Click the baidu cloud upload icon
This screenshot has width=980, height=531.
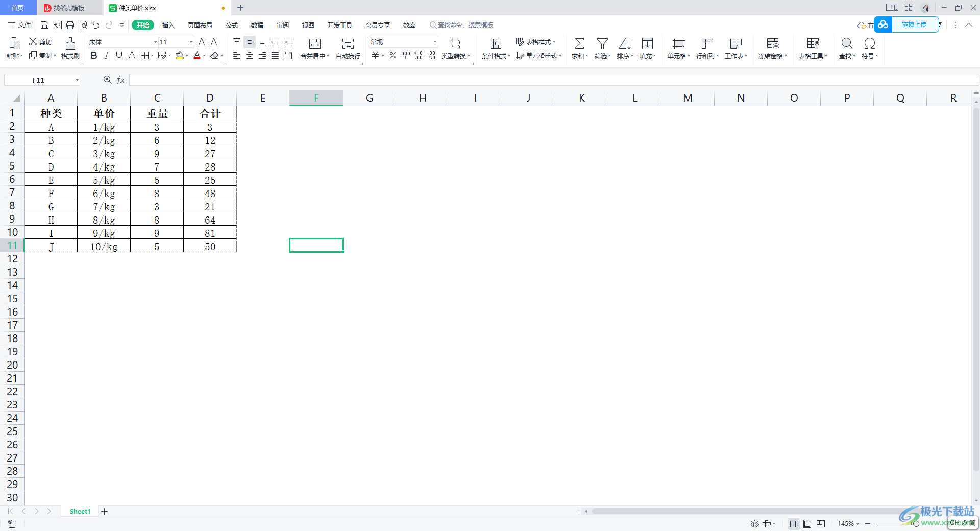(883, 25)
